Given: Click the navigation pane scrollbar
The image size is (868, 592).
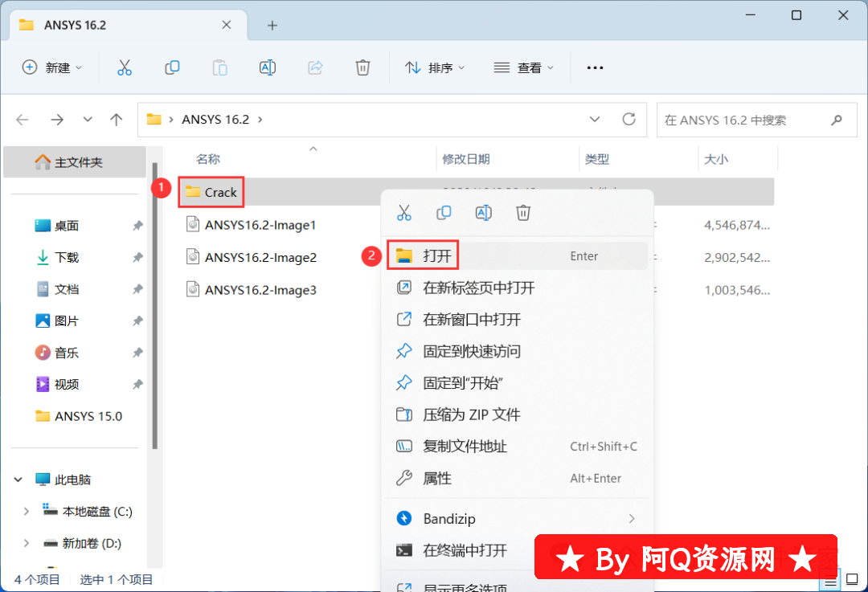Looking at the screenshot, I should tap(155, 306).
